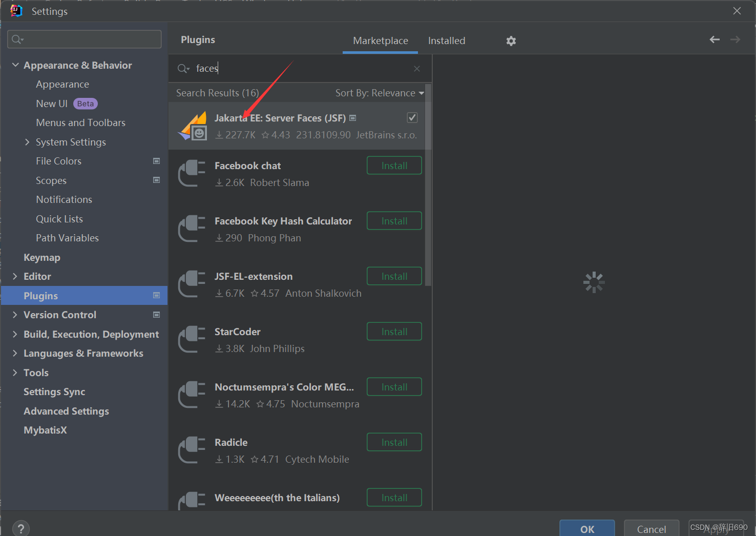Viewport: 756px width, 536px height.
Task: Click the back navigation arrow
Action: coord(715,39)
